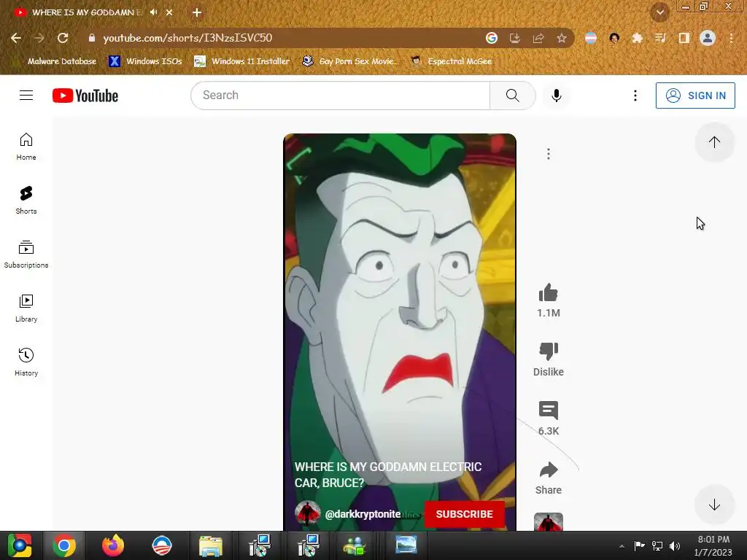747x560 pixels.
Task: Open History in sidebar
Action: tap(26, 362)
